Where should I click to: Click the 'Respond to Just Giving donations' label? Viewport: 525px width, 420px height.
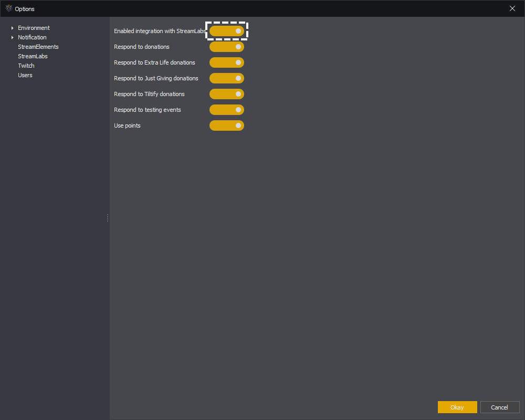[156, 78]
